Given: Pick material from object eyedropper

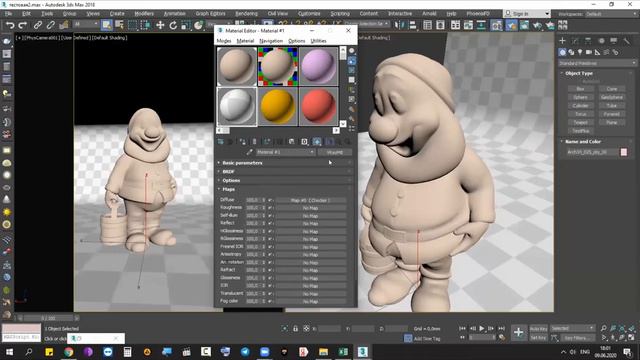Looking at the screenshot, I should (249, 152).
